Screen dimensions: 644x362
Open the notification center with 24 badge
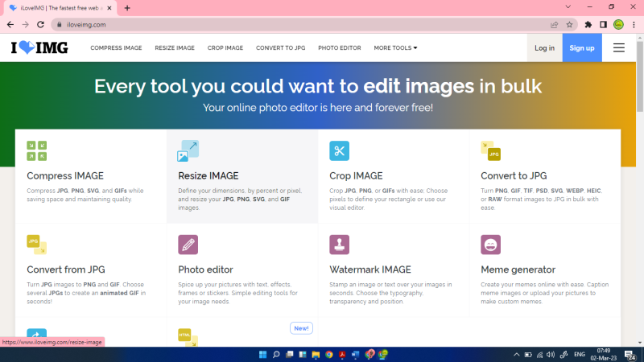tap(630, 355)
